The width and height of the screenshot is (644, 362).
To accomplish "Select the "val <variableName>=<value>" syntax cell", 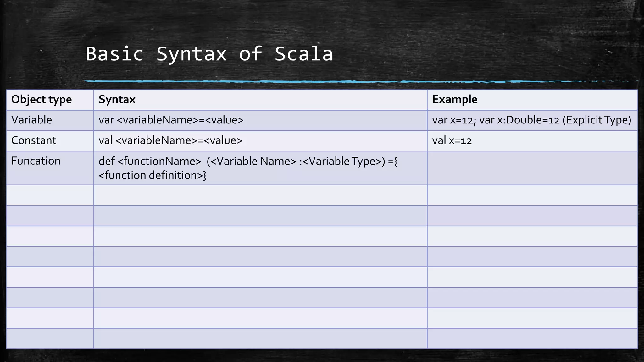I will coord(260,141).
